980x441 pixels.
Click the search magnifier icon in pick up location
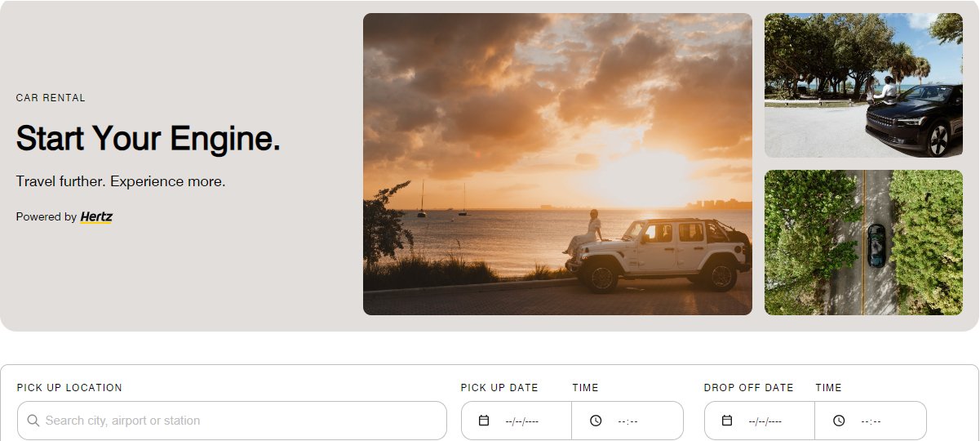pos(33,421)
